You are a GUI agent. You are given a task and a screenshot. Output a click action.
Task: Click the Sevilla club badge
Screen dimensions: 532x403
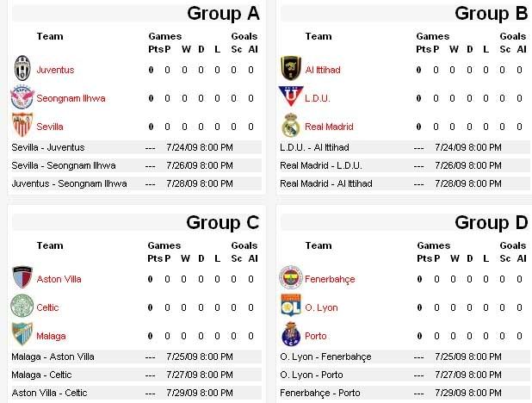pyautogui.click(x=22, y=125)
